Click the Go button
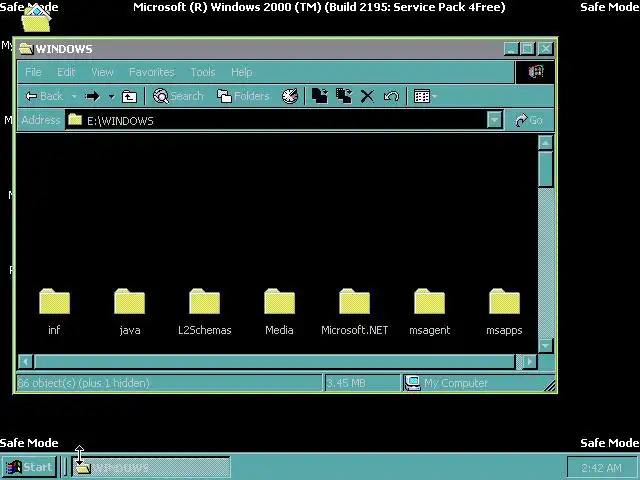 [x=529, y=120]
